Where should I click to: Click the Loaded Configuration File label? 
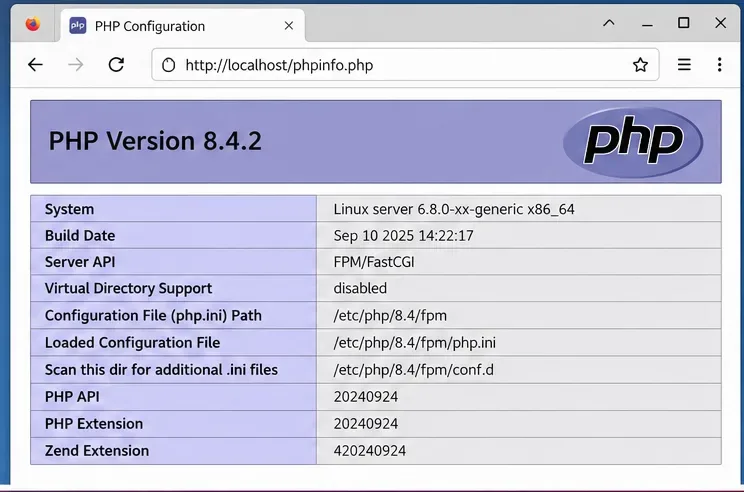[132, 343]
